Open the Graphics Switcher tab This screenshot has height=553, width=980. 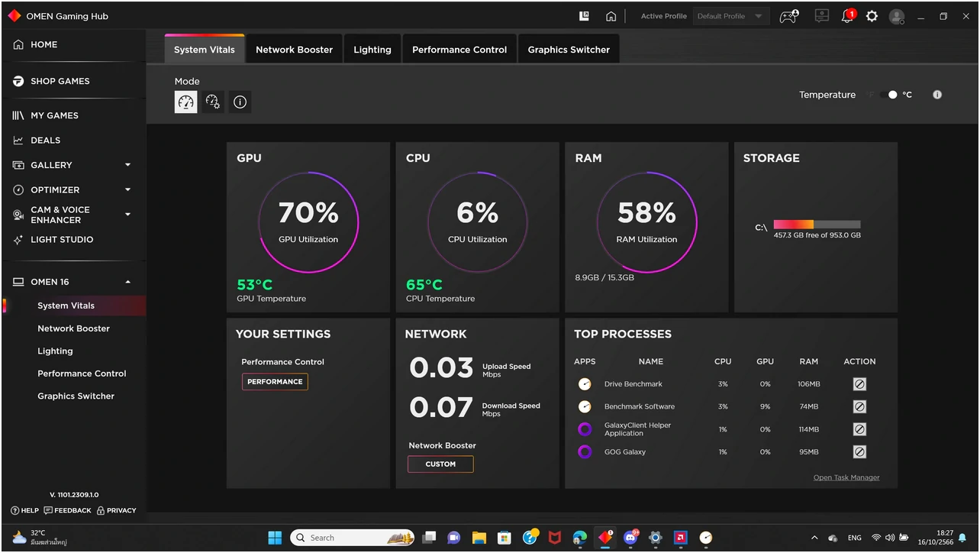(x=569, y=50)
